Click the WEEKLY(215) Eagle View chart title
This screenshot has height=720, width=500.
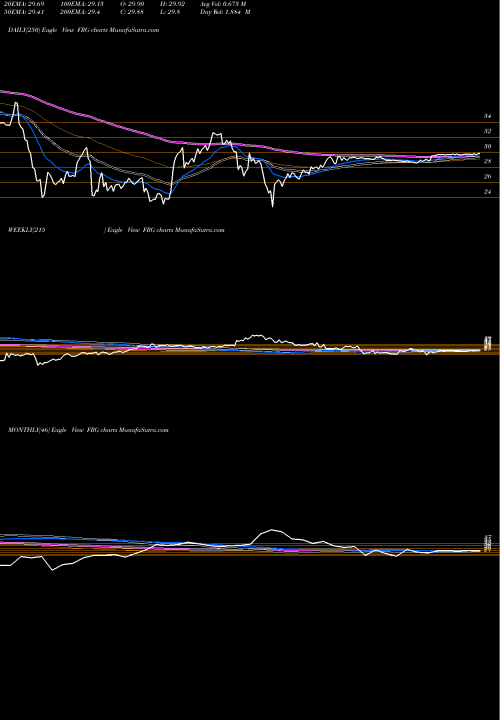116,230
